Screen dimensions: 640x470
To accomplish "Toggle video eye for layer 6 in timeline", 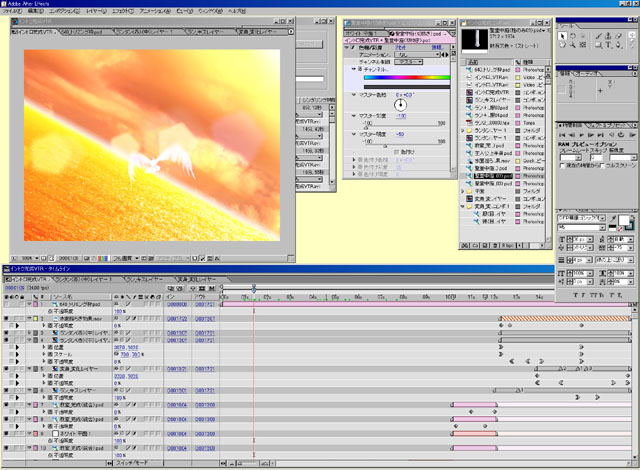I will point(6,390).
